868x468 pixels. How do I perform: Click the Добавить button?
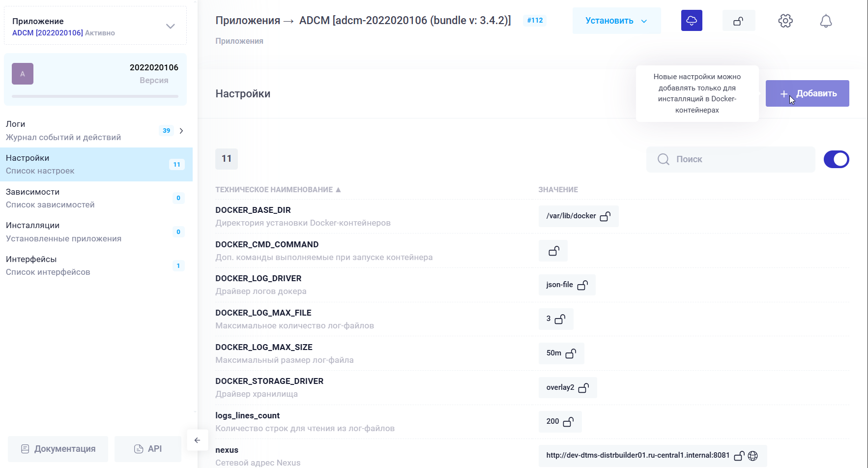coord(807,93)
